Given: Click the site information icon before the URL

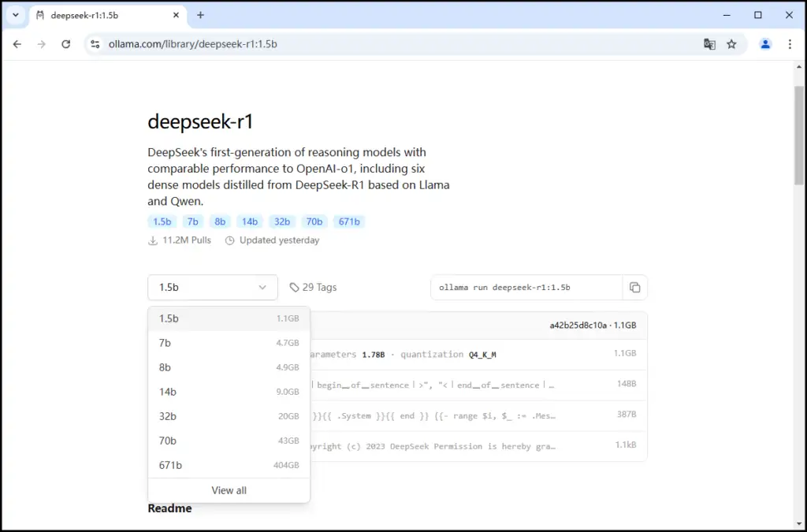Looking at the screenshot, I should coord(94,44).
